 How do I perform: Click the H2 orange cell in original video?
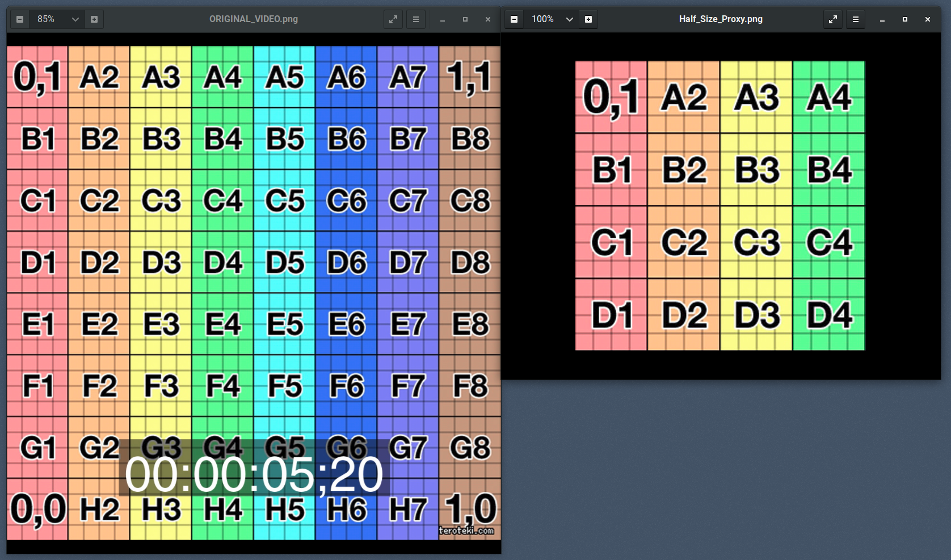click(99, 509)
